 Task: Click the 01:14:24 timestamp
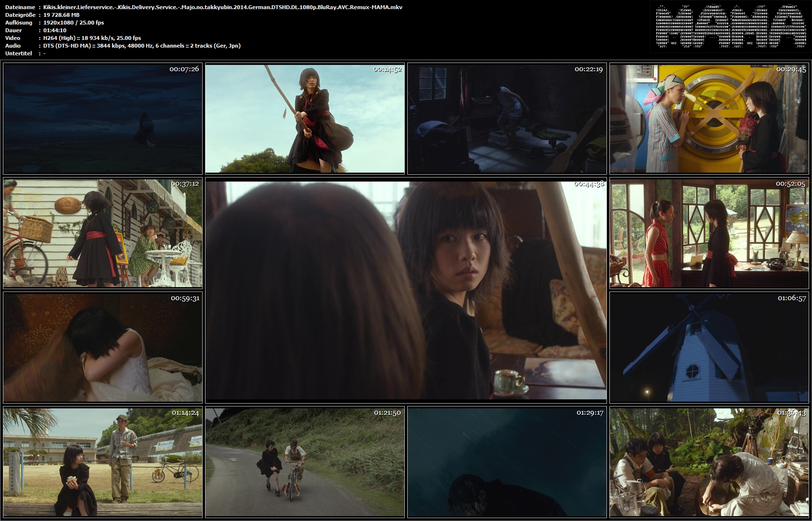click(x=185, y=413)
